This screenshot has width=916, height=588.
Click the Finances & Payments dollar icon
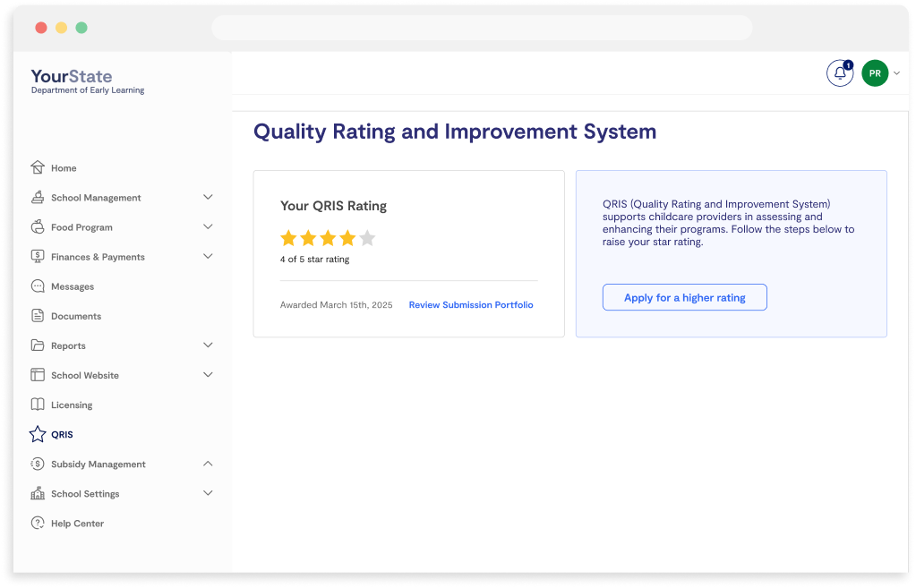coord(38,256)
